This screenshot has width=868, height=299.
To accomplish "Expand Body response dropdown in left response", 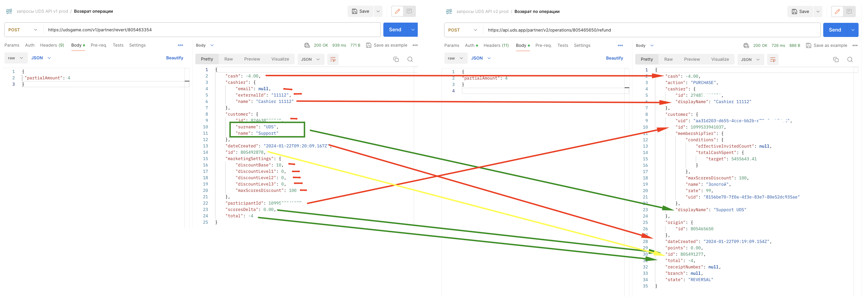I will 205,45.
